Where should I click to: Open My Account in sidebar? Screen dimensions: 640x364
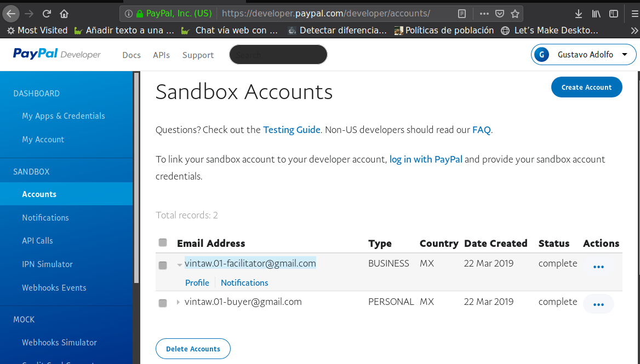[x=43, y=140]
